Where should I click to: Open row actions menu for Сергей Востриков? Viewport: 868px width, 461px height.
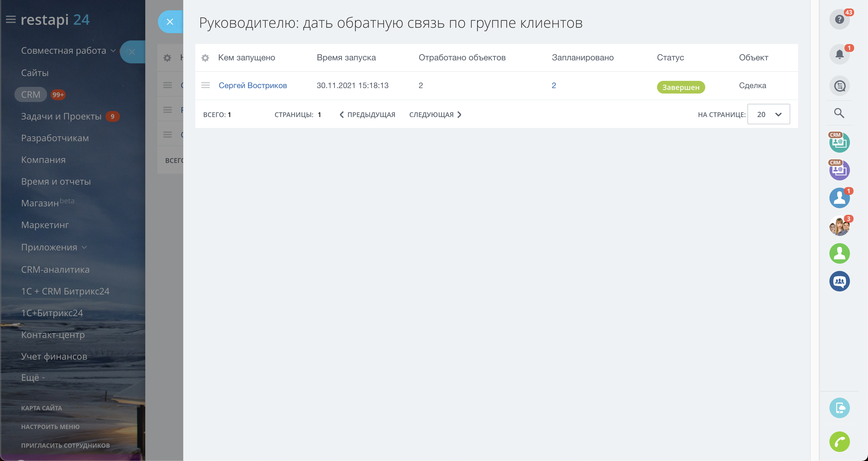(x=206, y=85)
